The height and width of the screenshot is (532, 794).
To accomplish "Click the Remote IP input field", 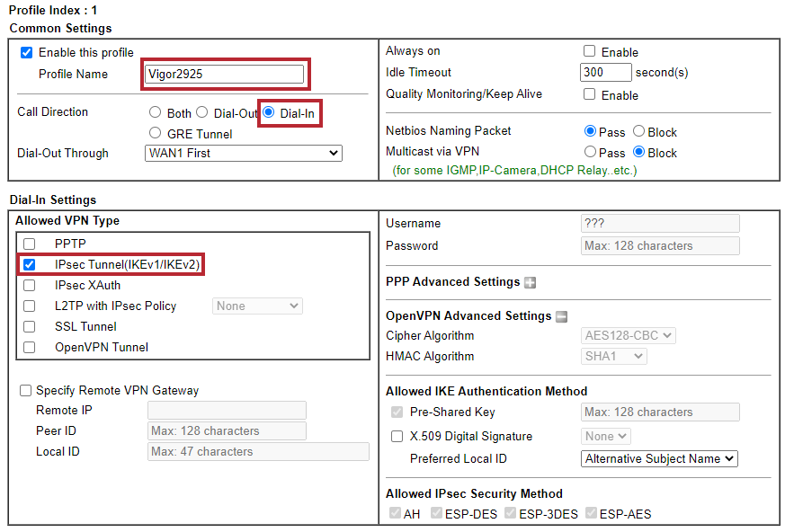I will tap(227, 410).
